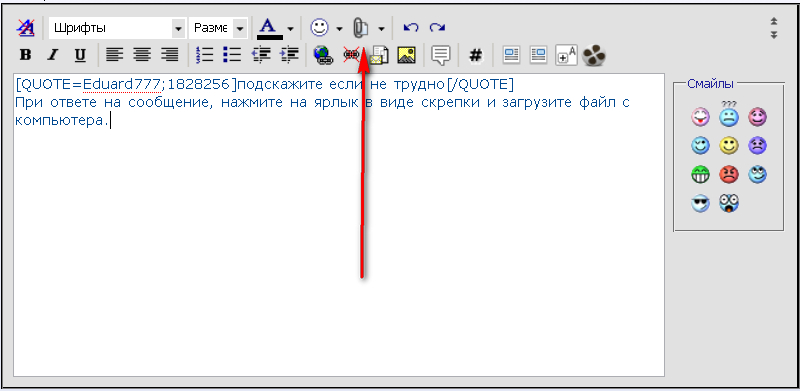Image resolution: width=800 pixels, height=391 pixels.
Task: Expand the smiley insert dropdown arrow
Action: (x=339, y=29)
